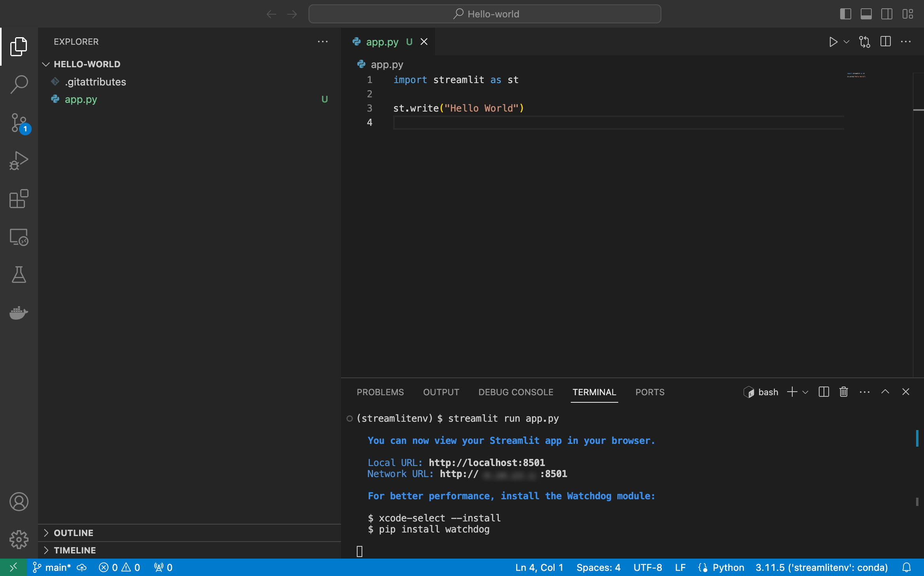Open the Search view in the sidebar

19,84
